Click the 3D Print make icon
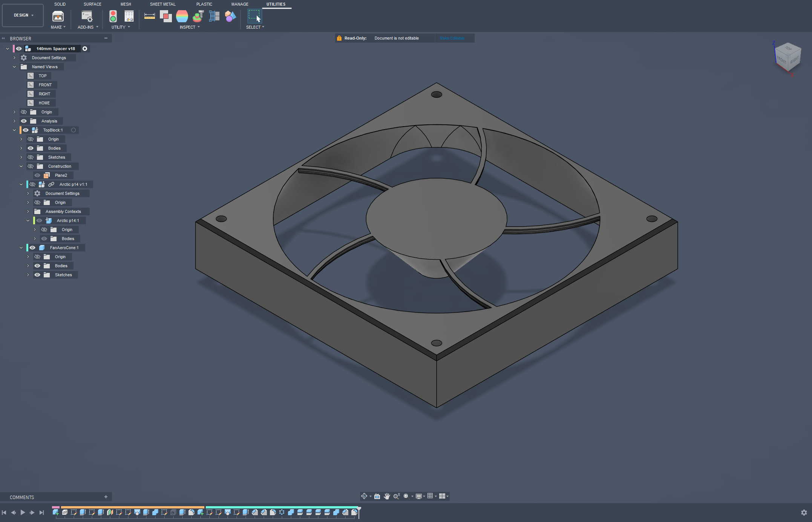The image size is (812, 522). coord(58,16)
